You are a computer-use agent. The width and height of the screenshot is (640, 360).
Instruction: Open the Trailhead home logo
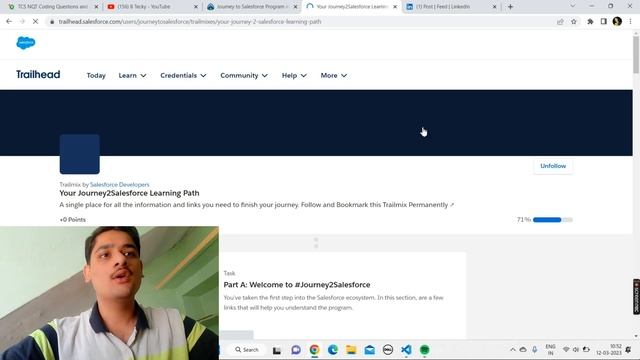tap(38, 75)
